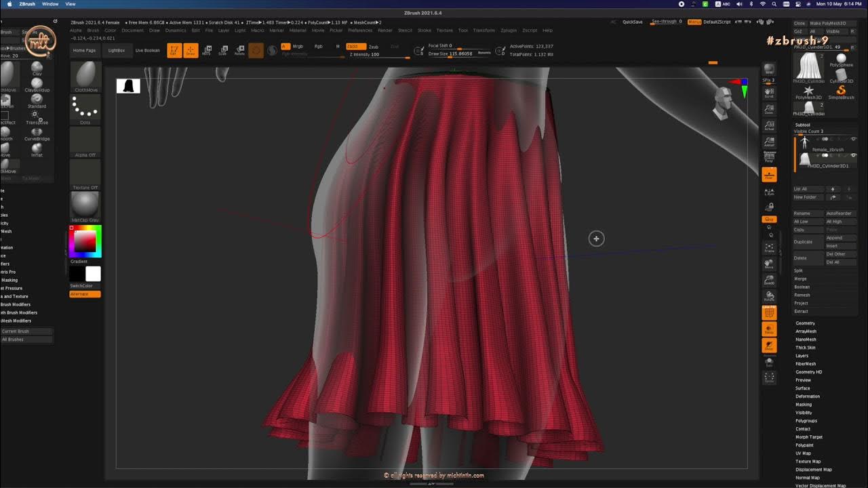Toggle Mrgb mode
This screenshot has height=488, width=868.
[x=298, y=47]
